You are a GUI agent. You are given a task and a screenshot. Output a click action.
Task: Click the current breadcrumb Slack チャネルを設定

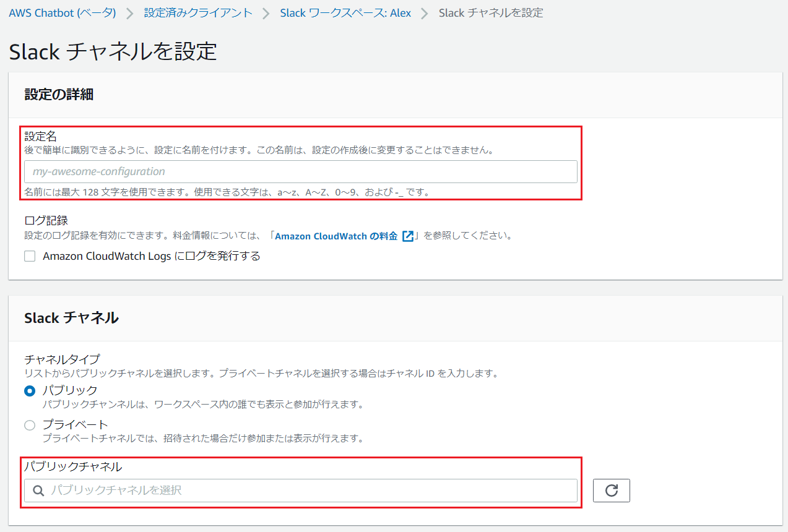(x=491, y=13)
